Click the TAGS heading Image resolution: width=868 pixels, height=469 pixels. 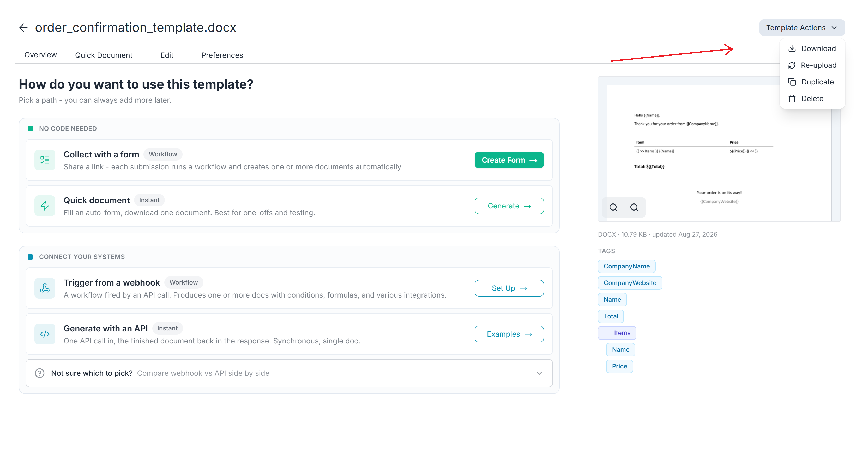click(x=606, y=251)
